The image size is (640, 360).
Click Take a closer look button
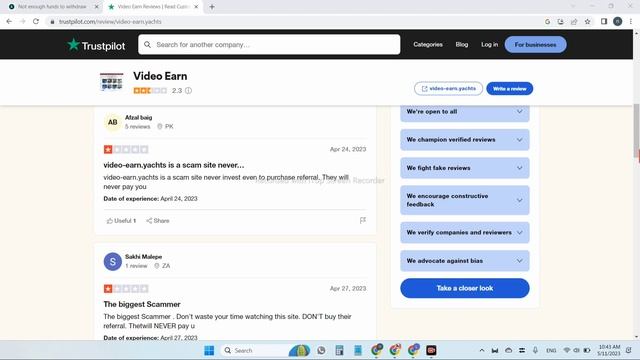pyautogui.click(x=465, y=288)
